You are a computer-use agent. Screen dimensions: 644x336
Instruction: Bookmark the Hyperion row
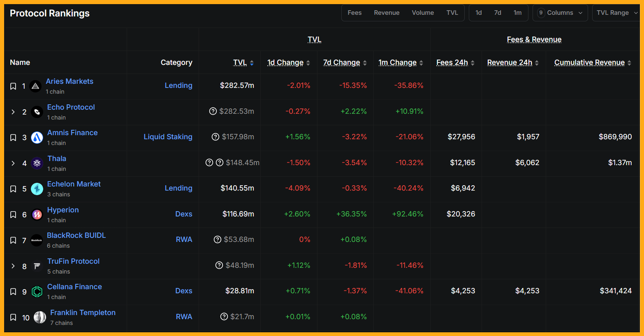pyautogui.click(x=13, y=215)
